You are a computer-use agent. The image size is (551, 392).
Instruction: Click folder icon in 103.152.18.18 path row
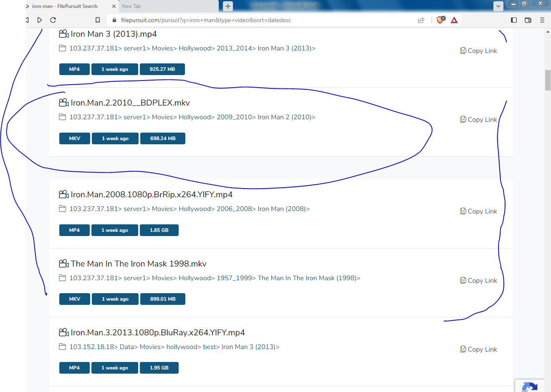coord(63,347)
